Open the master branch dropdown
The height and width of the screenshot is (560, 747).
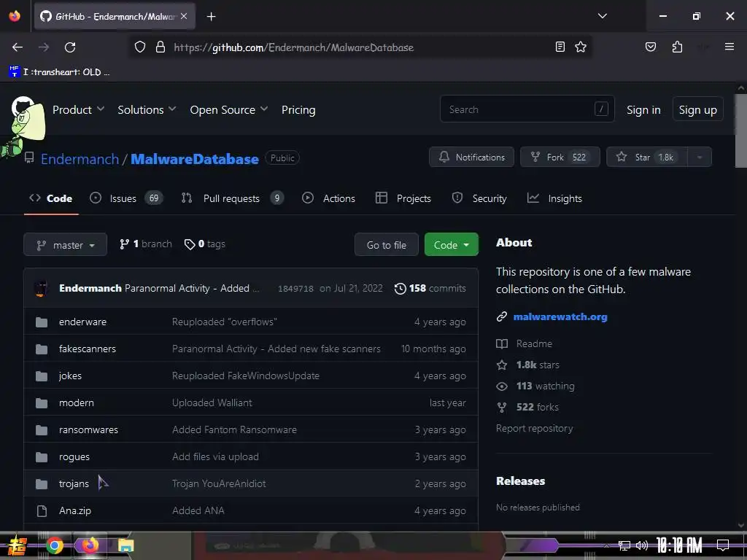(x=65, y=245)
